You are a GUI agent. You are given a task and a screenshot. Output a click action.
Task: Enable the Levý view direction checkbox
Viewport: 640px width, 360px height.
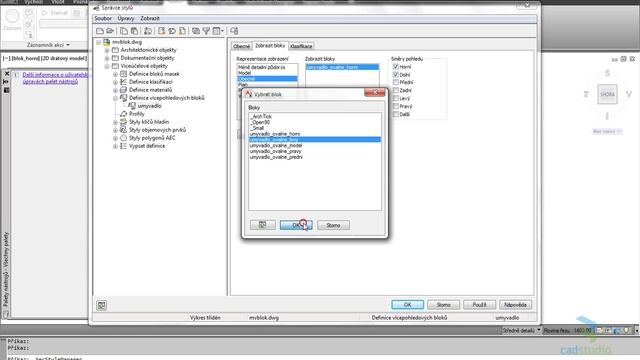pos(396,98)
